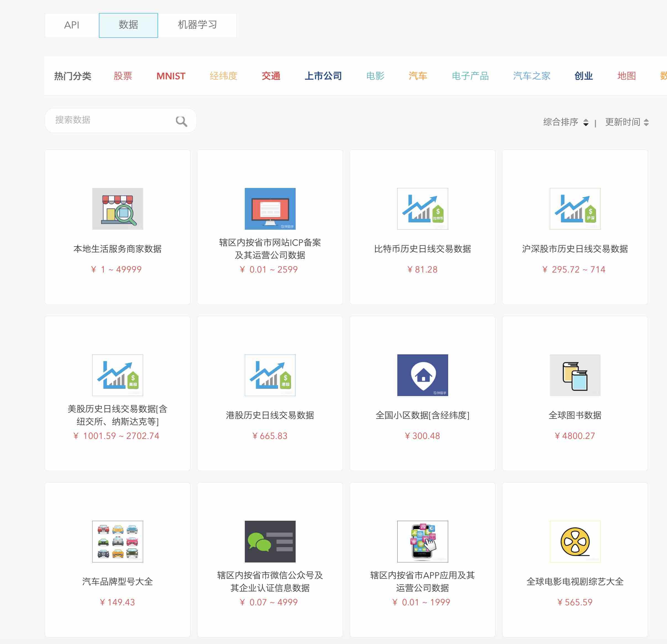Open the local merchant store icon
Viewport: 667px width, 644px height.
(x=117, y=209)
